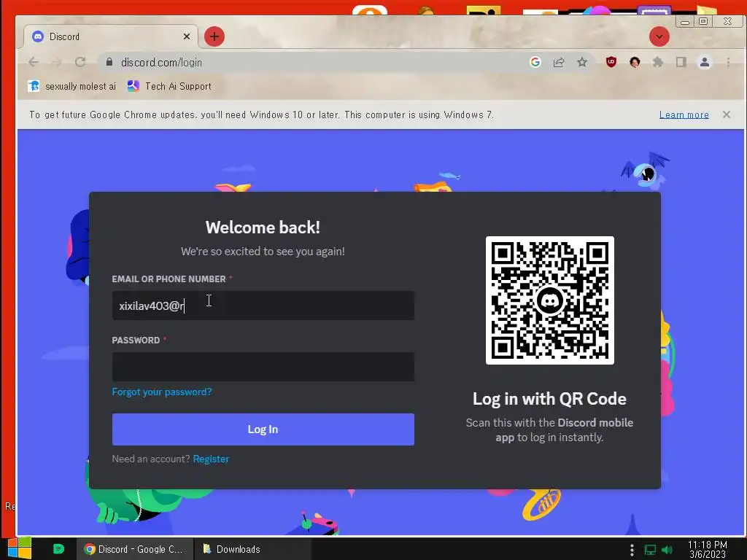Focus the discord.com/login address bar
747x560 pixels.
coord(314,63)
